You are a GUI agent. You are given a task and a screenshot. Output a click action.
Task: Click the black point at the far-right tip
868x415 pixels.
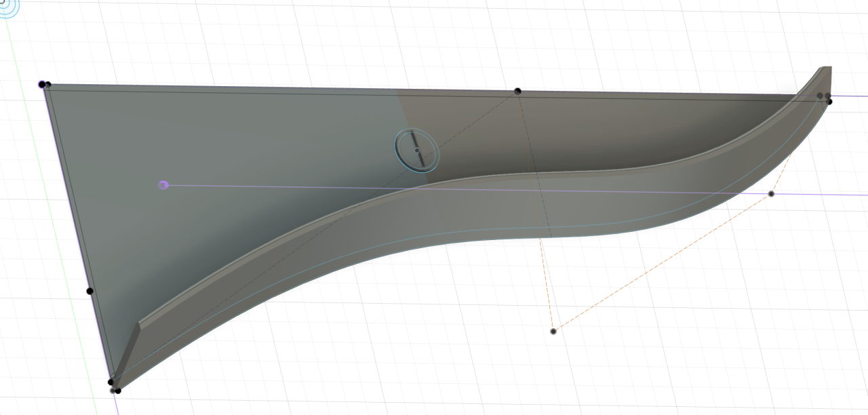(x=829, y=101)
